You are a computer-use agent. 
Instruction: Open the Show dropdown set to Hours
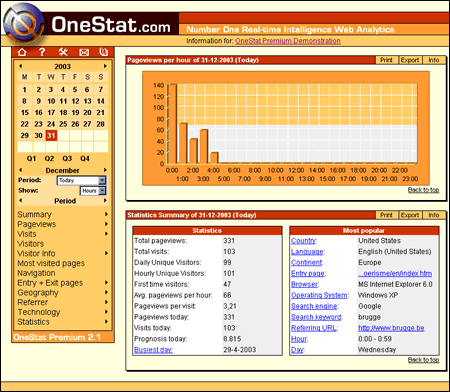click(93, 191)
